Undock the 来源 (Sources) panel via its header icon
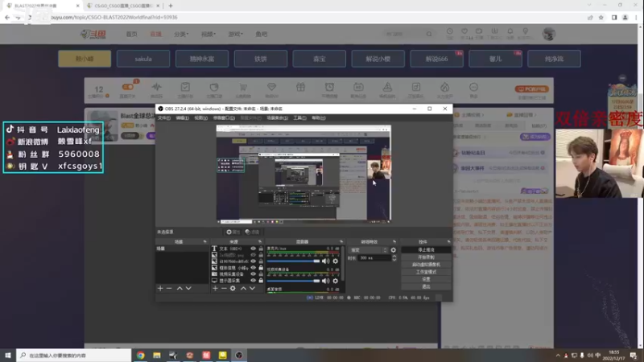The height and width of the screenshot is (362, 644). coord(260,242)
